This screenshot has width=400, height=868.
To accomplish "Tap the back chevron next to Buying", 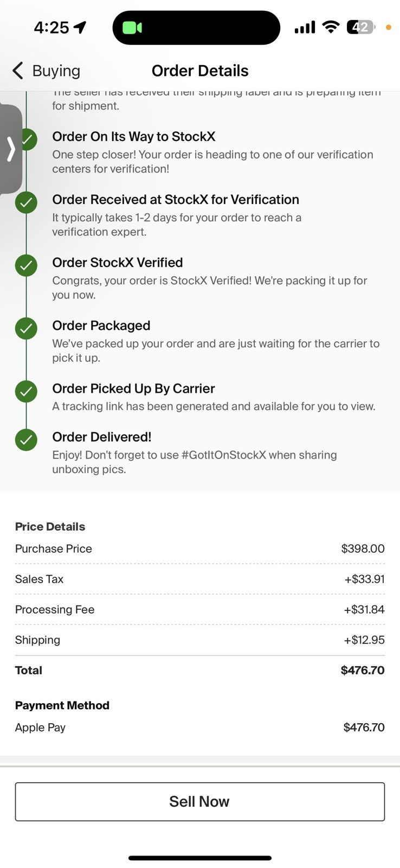I will pyautogui.click(x=18, y=71).
